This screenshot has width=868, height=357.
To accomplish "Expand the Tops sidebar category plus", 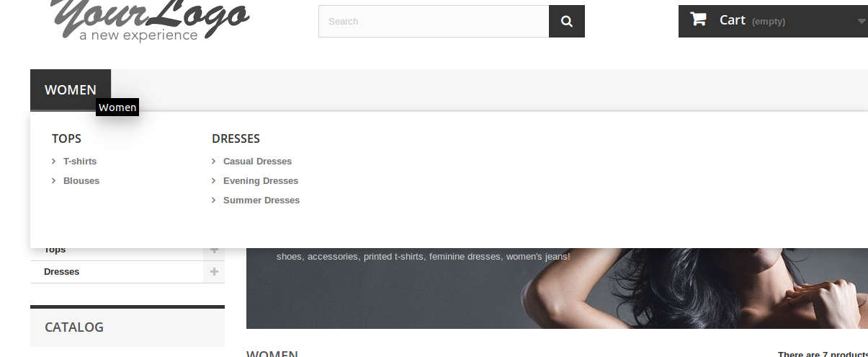I will (214, 250).
